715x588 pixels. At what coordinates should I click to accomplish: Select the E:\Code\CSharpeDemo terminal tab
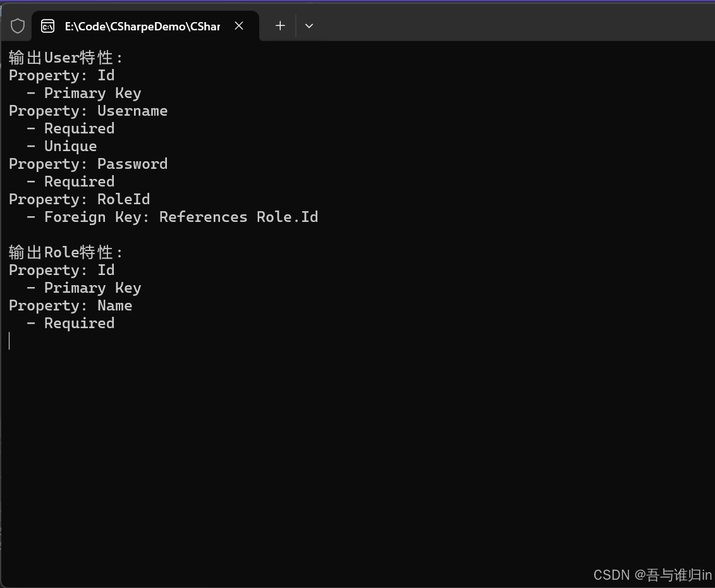[145, 26]
